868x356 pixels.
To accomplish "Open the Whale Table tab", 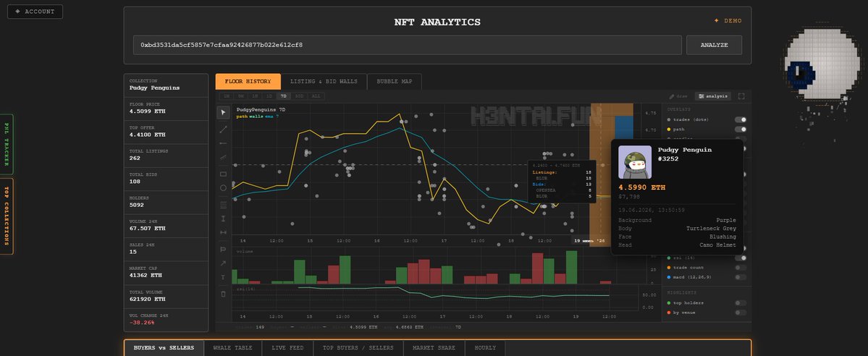I will click(x=232, y=348).
